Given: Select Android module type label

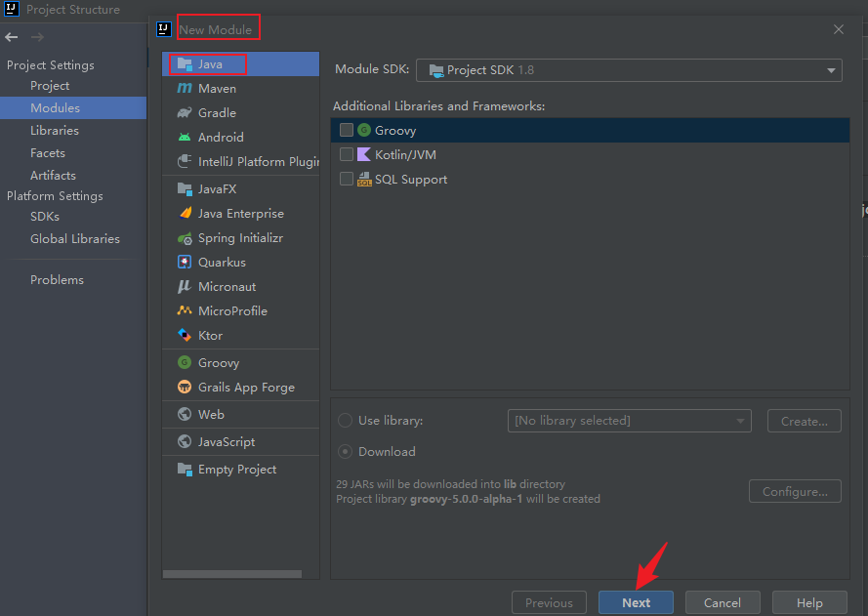Looking at the screenshot, I should tap(221, 138).
